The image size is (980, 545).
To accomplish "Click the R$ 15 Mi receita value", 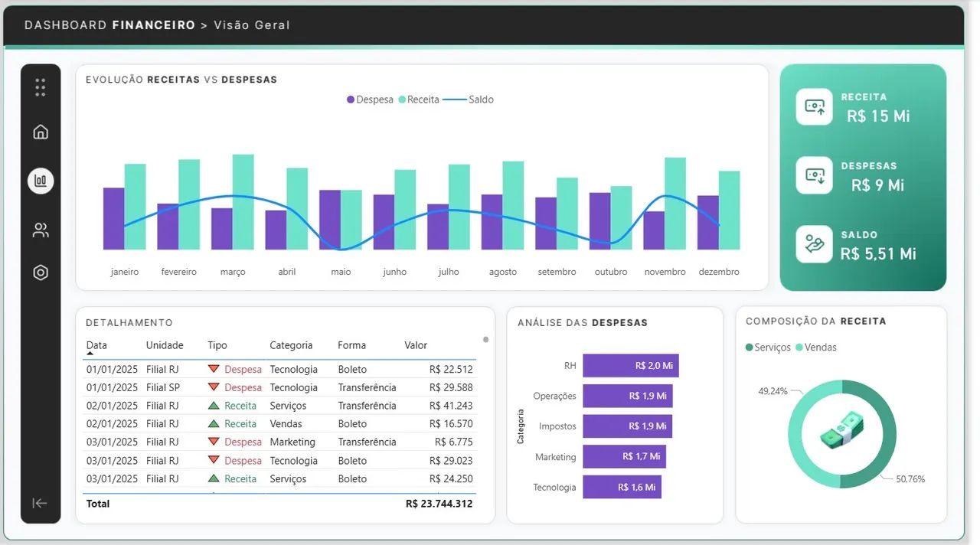I will pos(878,116).
